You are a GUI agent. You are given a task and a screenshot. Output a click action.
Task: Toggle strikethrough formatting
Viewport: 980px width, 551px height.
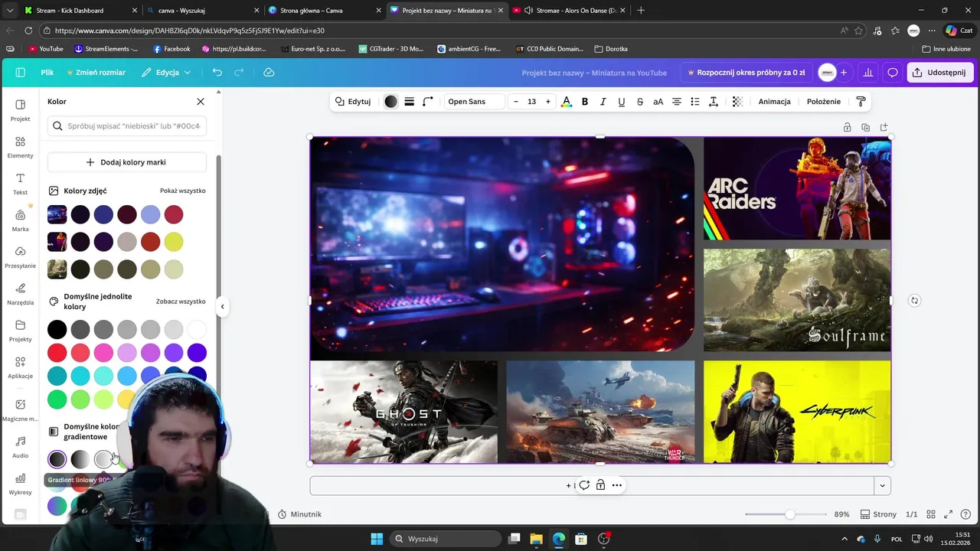point(640,102)
